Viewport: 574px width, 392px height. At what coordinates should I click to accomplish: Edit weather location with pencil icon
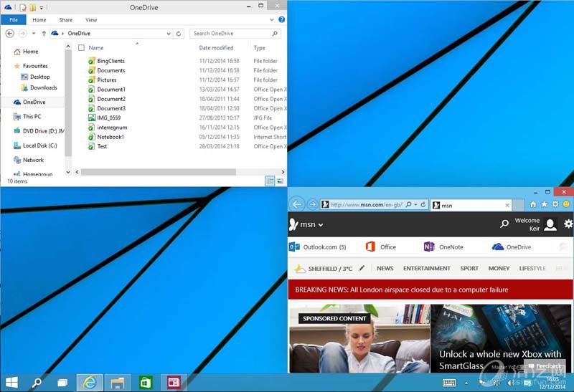[x=362, y=269]
